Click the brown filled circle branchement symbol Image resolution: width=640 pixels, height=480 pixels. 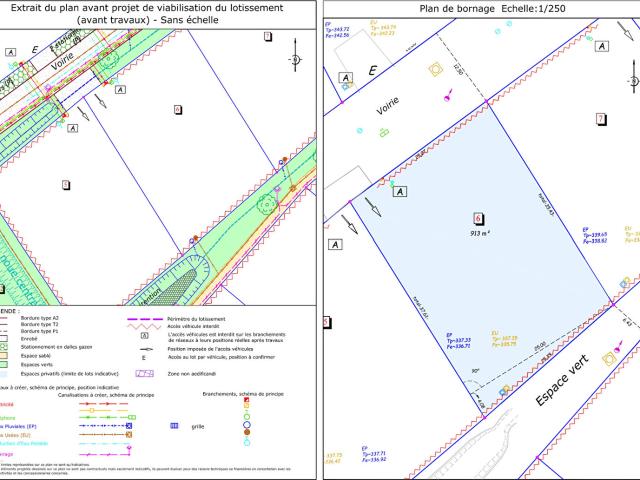pos(247,432)
